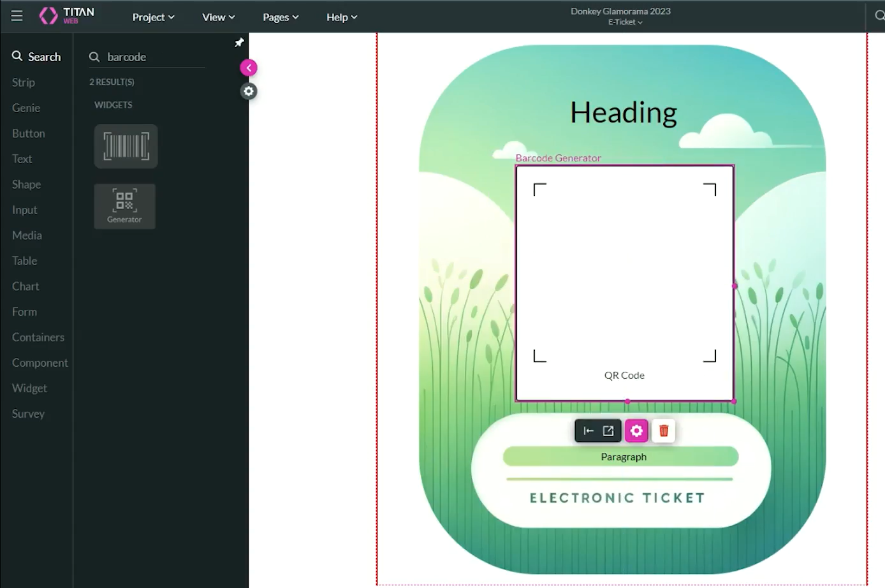Collapse the panel with pink arrow button
Image resolution: width=885 pixels, height=588 pixels.
[249, 68]
